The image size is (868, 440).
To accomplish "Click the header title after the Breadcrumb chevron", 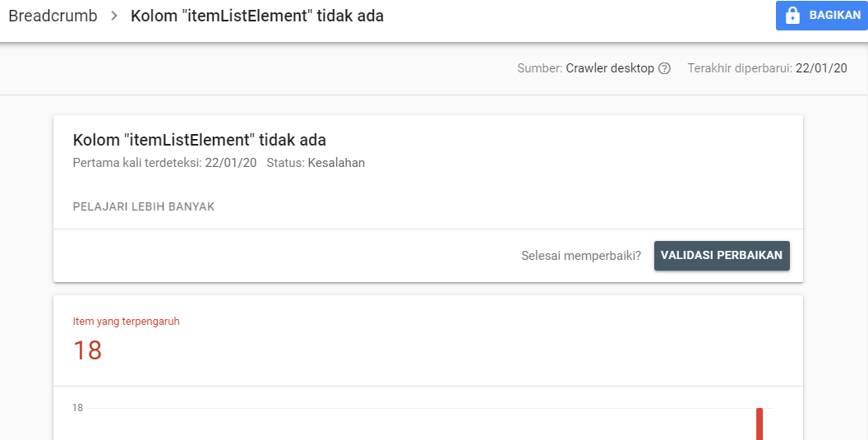I will [x=257, y=16].
